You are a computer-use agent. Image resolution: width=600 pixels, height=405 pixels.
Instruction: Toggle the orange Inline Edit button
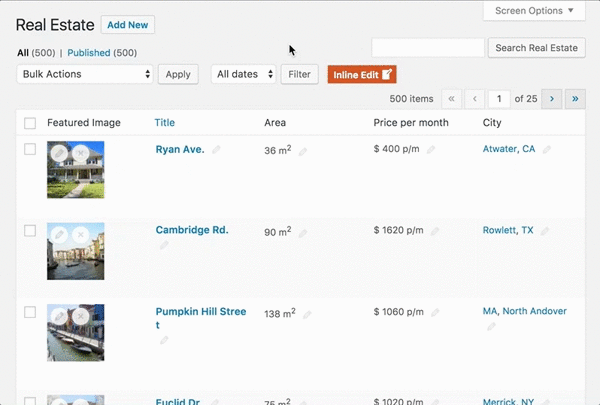pyautogui.click(x=362, y=74)
